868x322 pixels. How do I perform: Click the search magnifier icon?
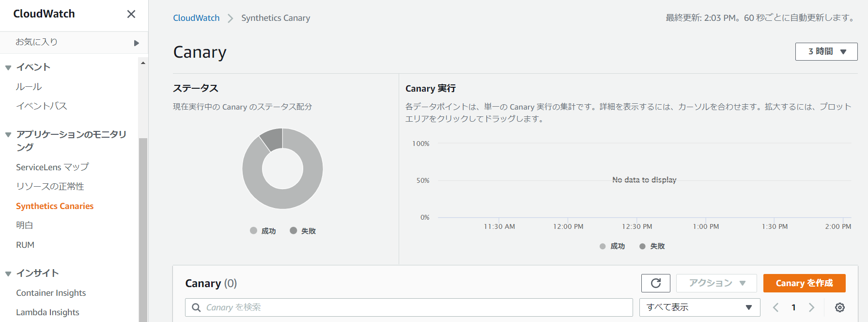coord(196,307)
